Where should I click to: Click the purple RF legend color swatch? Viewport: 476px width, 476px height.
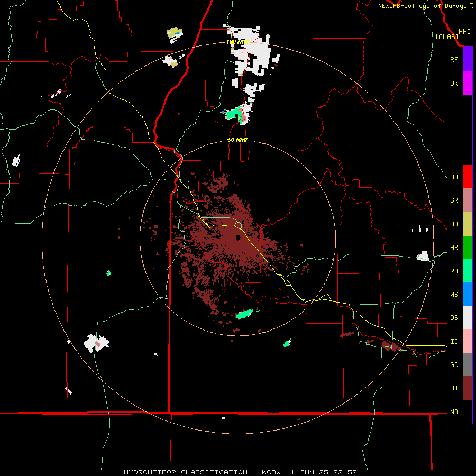pyautogui.click(x=467, y=59)
